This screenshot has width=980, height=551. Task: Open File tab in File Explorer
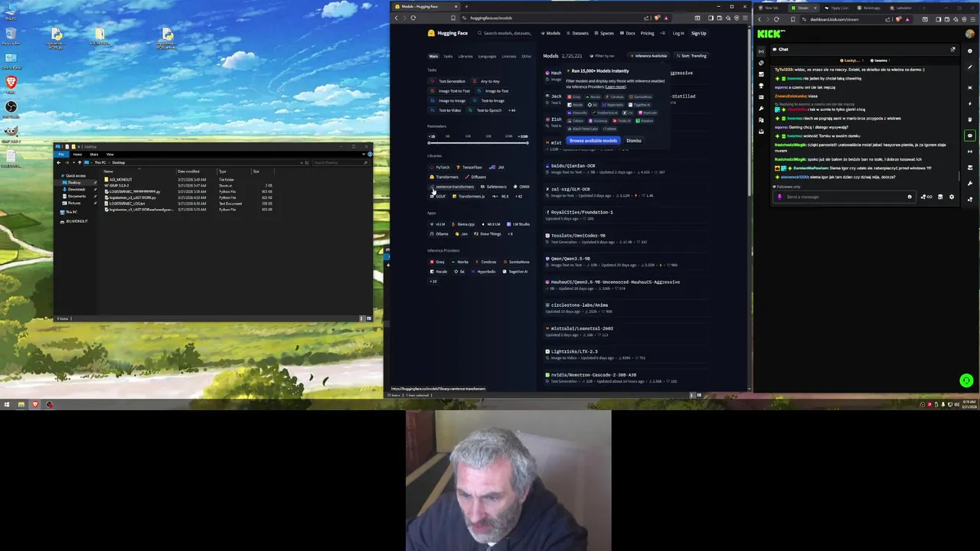(x=60, y=155)
